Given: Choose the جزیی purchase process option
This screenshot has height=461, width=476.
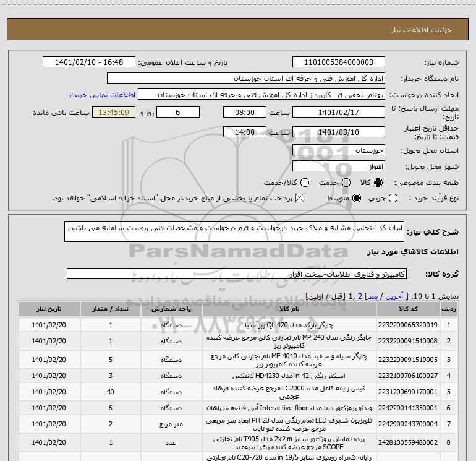Looking at the screenshot, I should [x=393, y=198].
